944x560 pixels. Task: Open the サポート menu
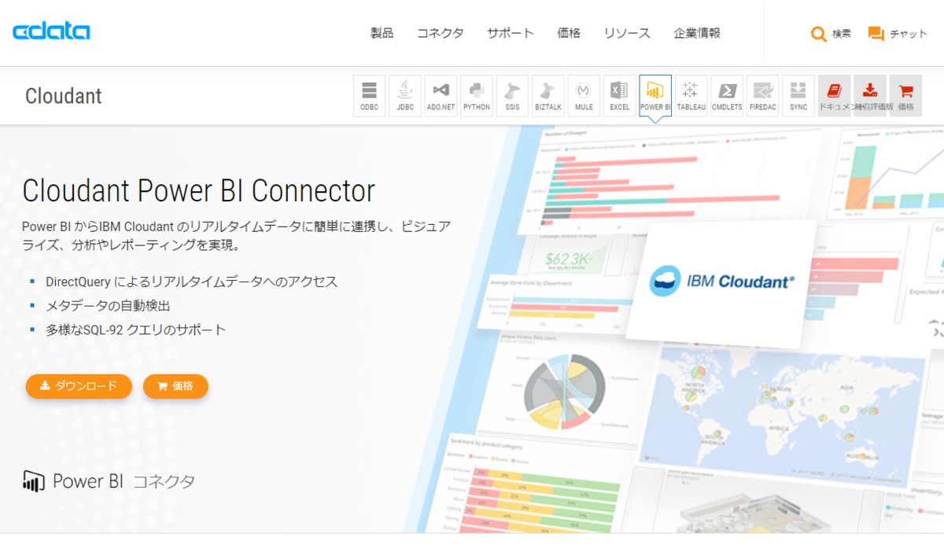510,33
